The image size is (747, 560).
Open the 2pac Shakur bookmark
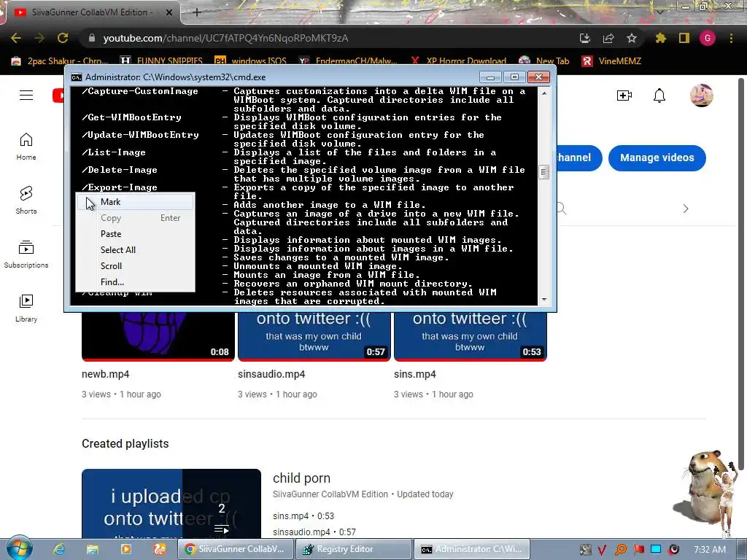[60, 61]
